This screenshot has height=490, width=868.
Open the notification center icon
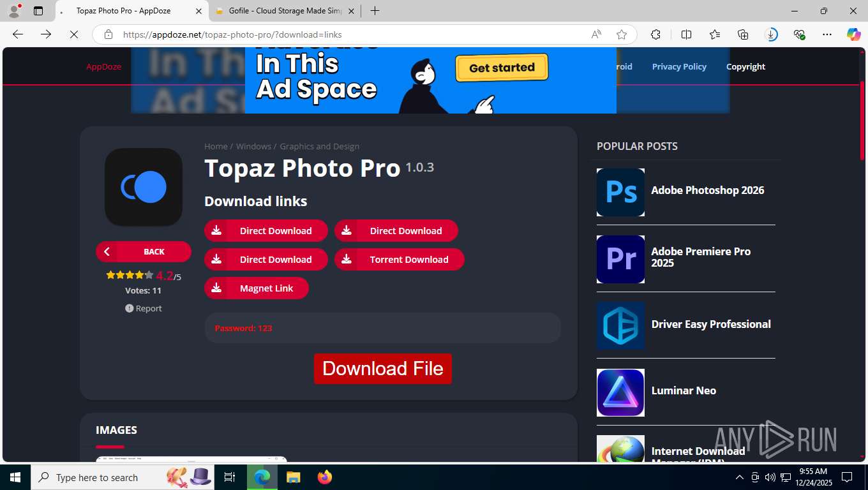(847, 477)
